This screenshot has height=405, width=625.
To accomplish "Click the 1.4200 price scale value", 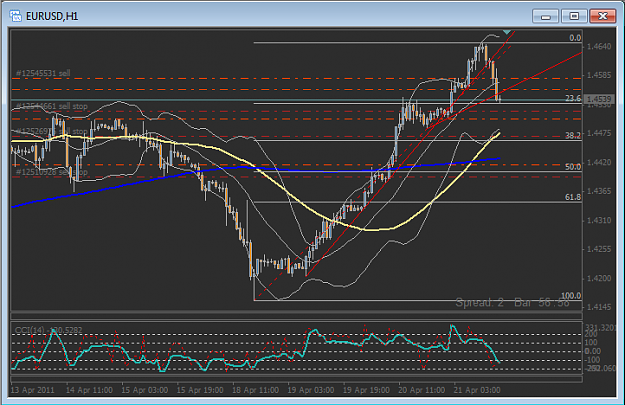I will (599, 278).
